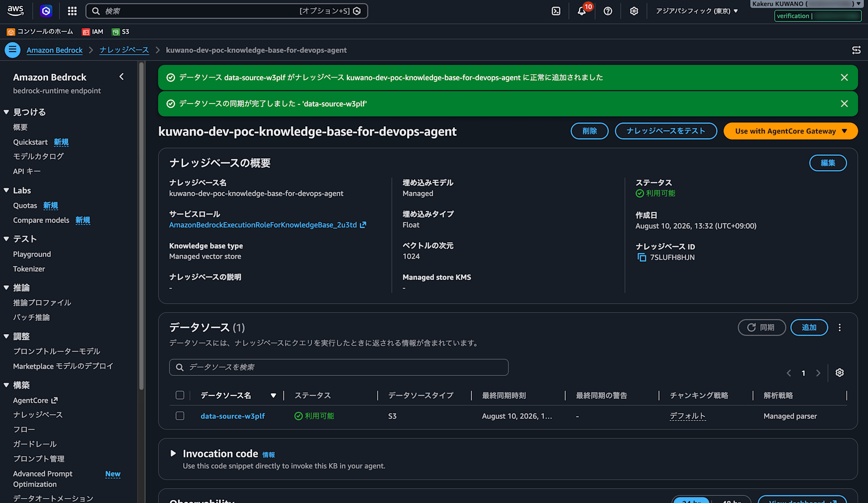
Task: Open モデルカタログ in the sidebar
Action: coord(38,156)
